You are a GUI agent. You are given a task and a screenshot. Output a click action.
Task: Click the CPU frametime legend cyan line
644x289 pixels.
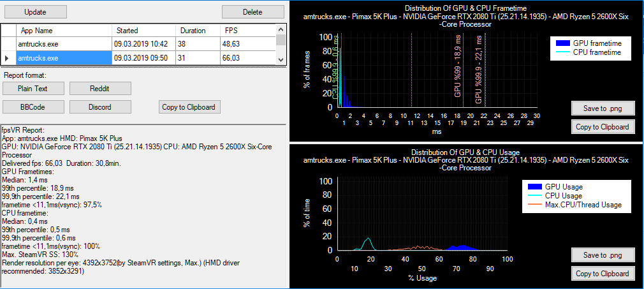pyautogui.click(x=562, y=52)
